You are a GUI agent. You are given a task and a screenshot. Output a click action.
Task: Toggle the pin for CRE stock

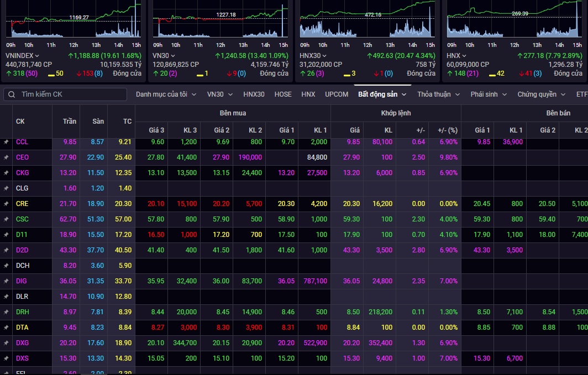(x=6, y=204)
